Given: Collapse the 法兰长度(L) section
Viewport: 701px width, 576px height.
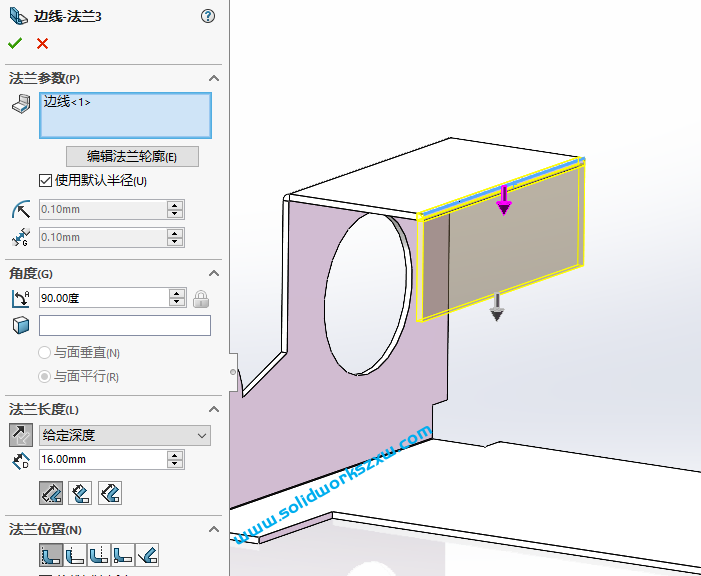Looking at the screenshot, I should pos(214,409).
